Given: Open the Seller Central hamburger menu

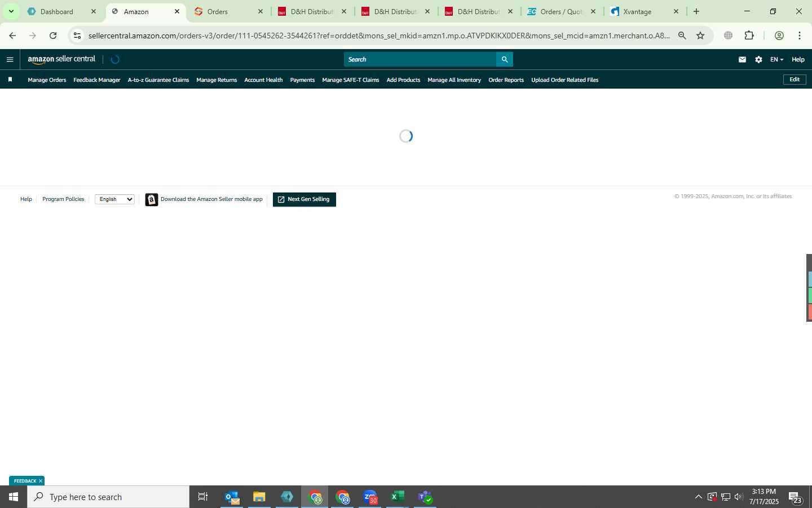Looking at the screenshot, I should tap(10, 59).
